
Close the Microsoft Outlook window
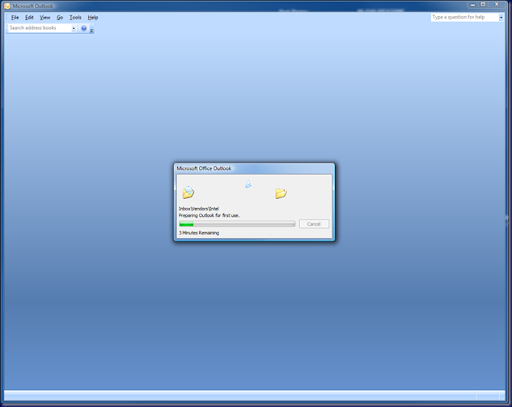497,5
